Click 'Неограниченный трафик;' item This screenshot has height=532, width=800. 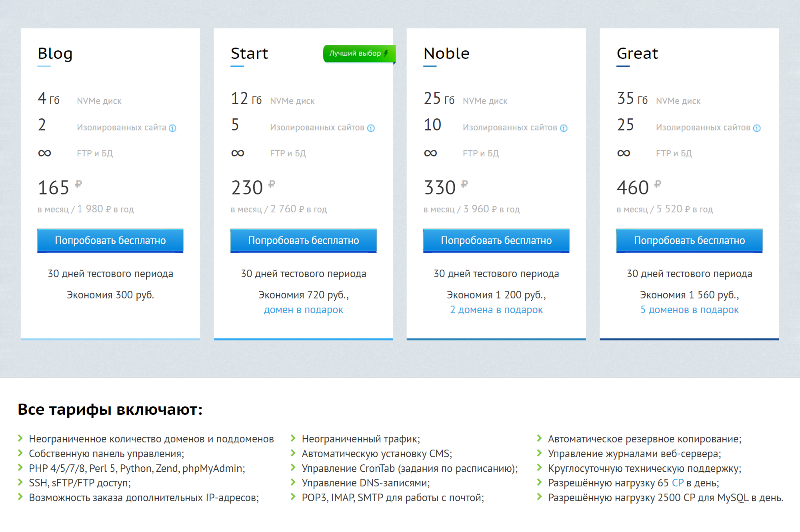361,439
